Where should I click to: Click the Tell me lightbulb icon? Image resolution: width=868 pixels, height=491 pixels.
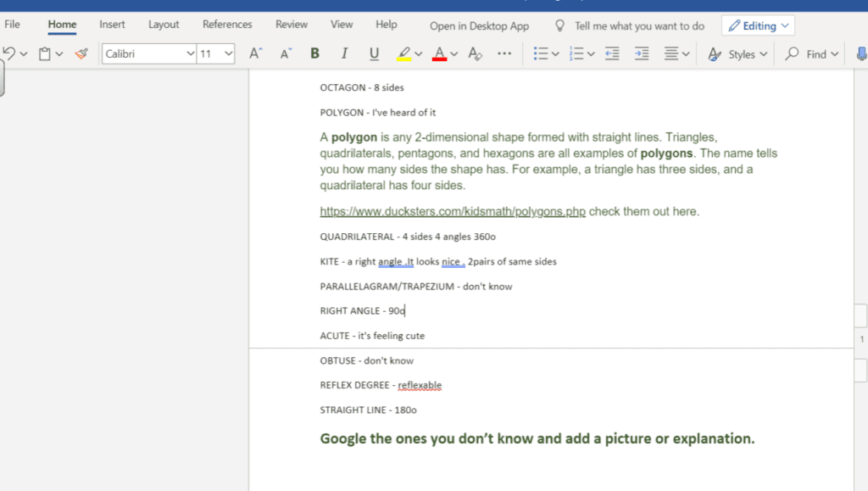(x=559, y=26)
